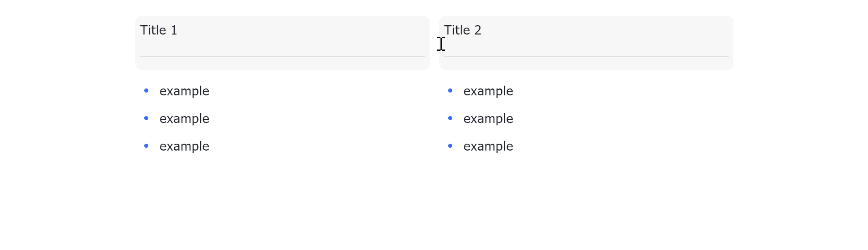
Task: Place cursor on empty line below 'Title 1'
Action: click(282, 45)
